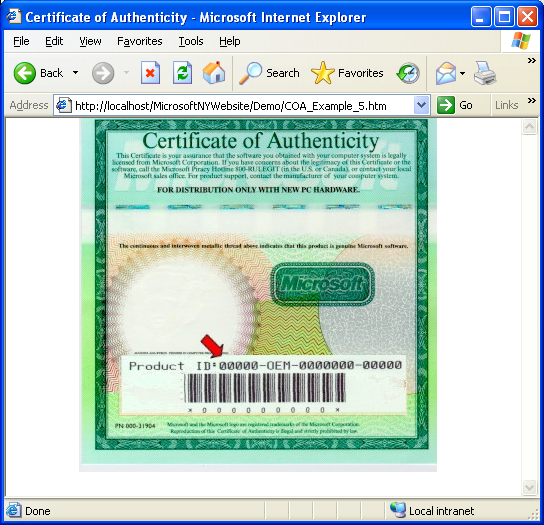
Task: Click the page icon in address bar
Action: (64, 105)
